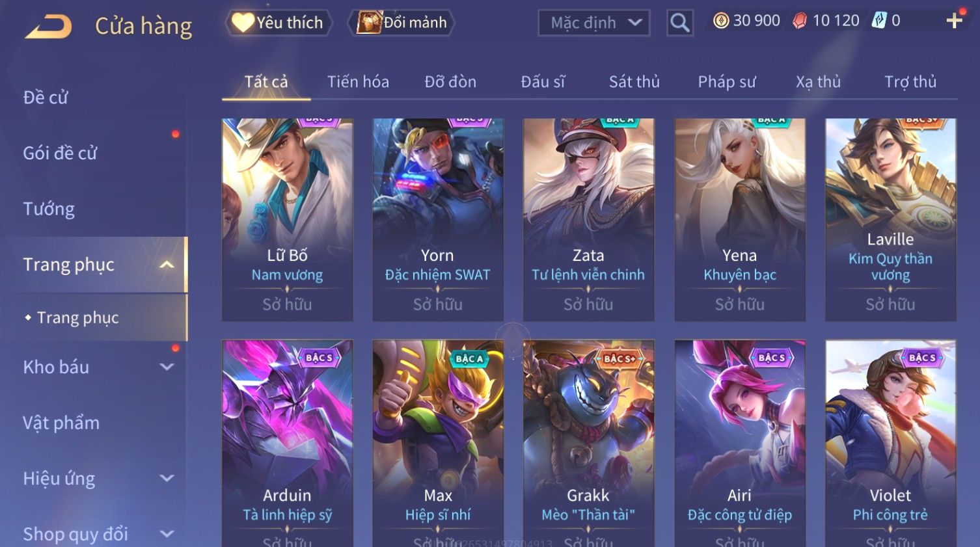Image resolution: width=980 pixels, height=547 pixels.
Task: Open the Yêu thích heart favorites button
Action: 279,23
